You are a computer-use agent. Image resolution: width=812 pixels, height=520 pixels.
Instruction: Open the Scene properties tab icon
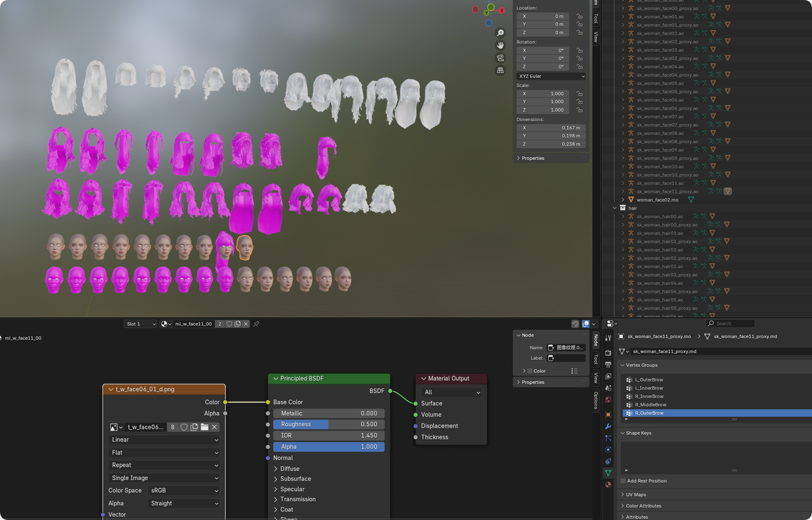[x=608, y=388]
